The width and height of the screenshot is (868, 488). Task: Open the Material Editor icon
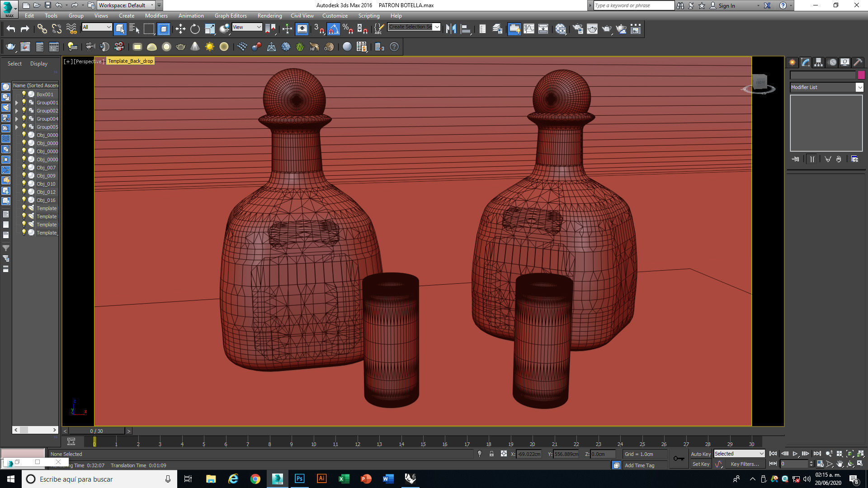pyautogui.click(x=561, y=29)
